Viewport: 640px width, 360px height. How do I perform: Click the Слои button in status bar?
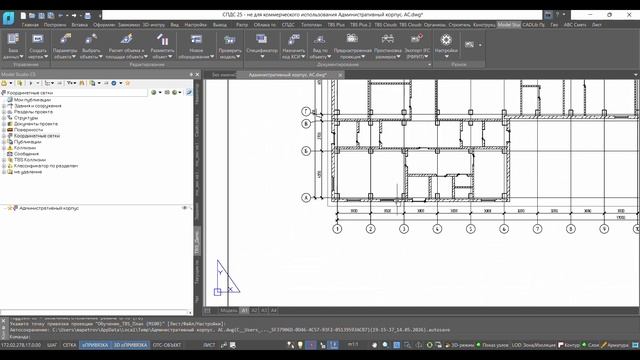pyautogui.click(x=590, y=345)
